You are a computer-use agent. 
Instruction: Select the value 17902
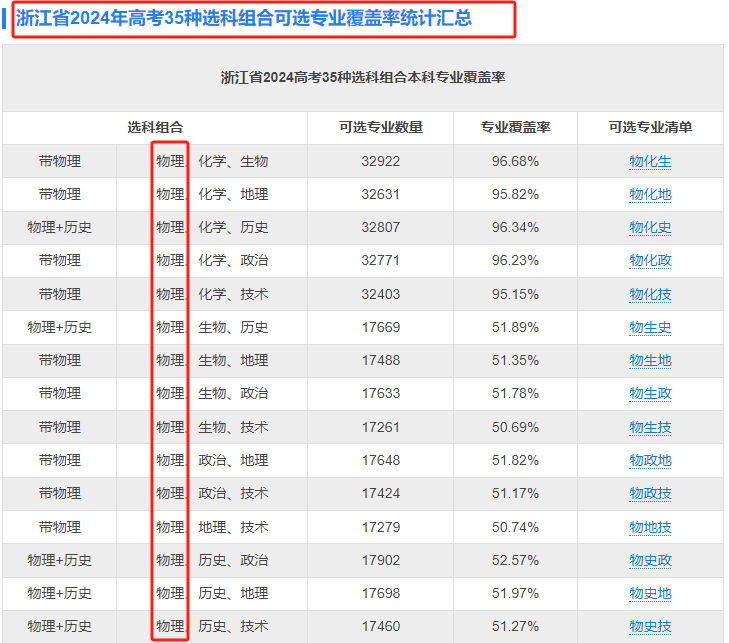click(380, 560)
